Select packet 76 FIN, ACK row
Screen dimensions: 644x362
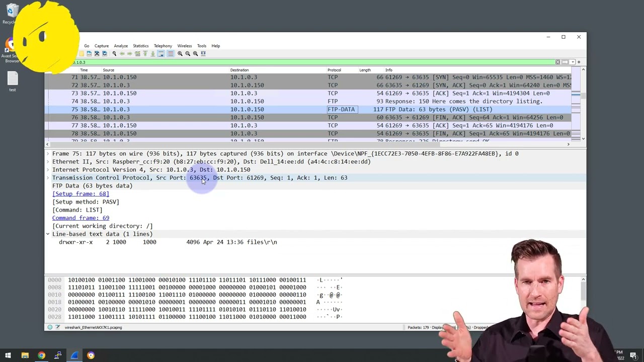coord(308,118)
